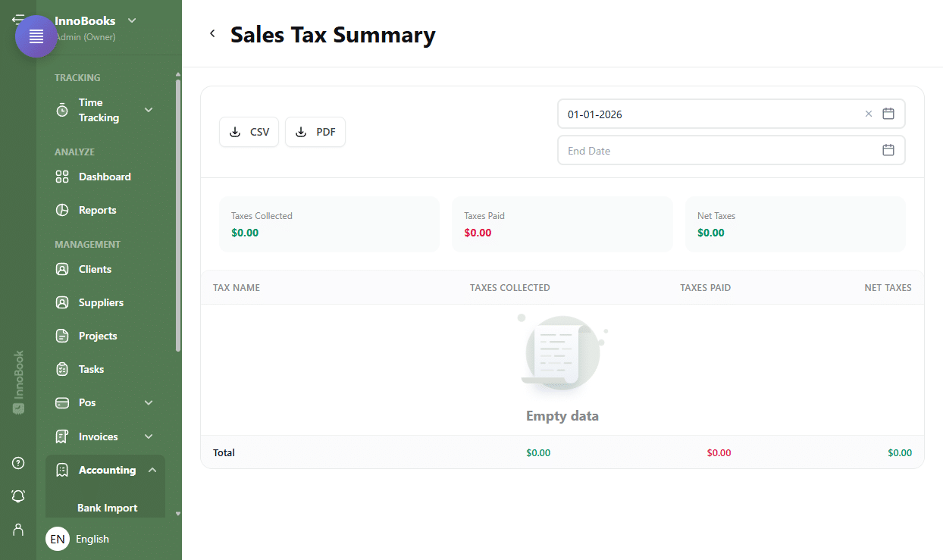Click the TAXES PAID column header
This screenshot has height=560, width=943.
[x=706, y=287]
